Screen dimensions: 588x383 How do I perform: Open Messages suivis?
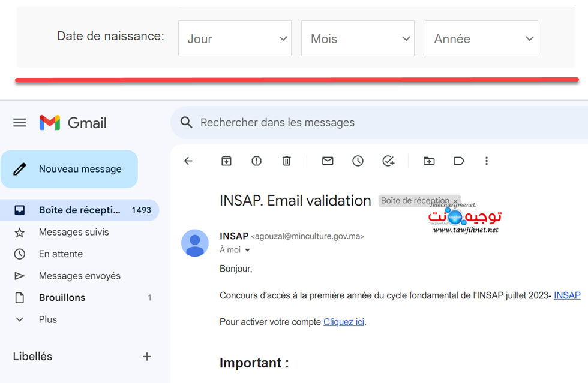coord(74,232)
